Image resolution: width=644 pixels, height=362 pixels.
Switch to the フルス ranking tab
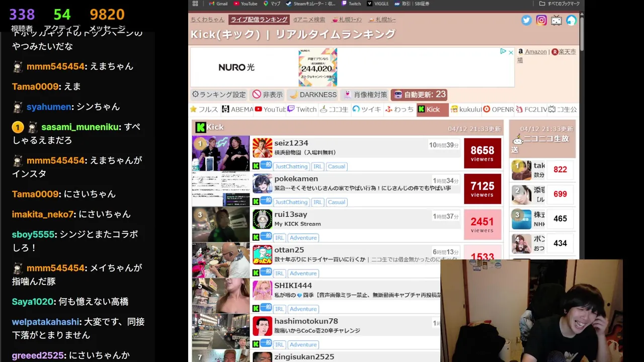(204, 109)
